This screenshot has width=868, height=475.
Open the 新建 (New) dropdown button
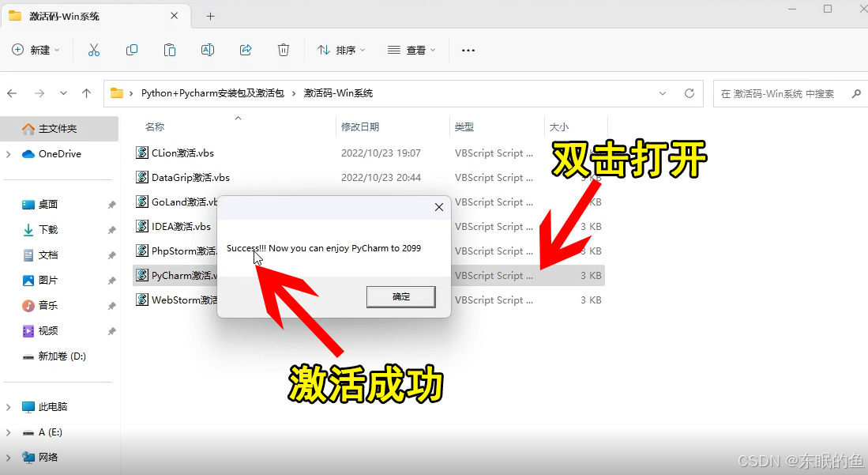pyautogui.click(x=36, y=50)
